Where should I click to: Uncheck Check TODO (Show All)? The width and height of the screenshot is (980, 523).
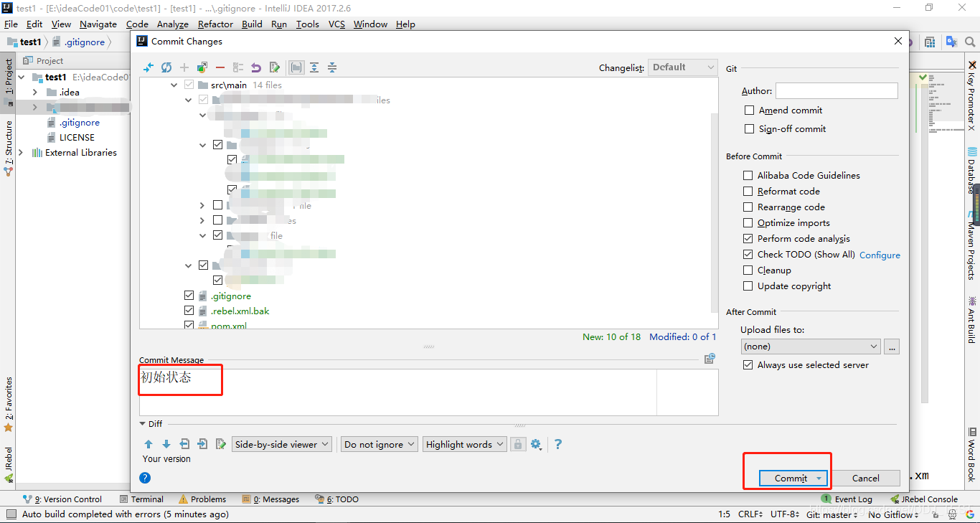tap(748, 255)
